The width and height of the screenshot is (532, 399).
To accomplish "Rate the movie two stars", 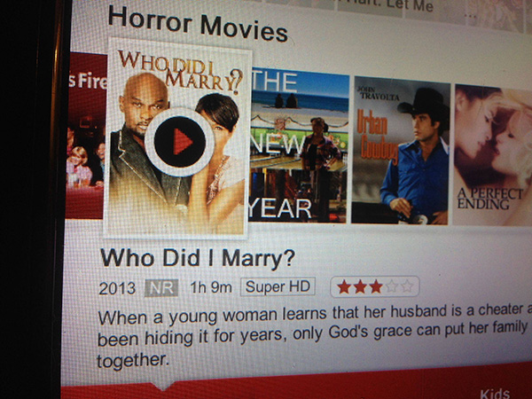I will (x=360, y=287).
